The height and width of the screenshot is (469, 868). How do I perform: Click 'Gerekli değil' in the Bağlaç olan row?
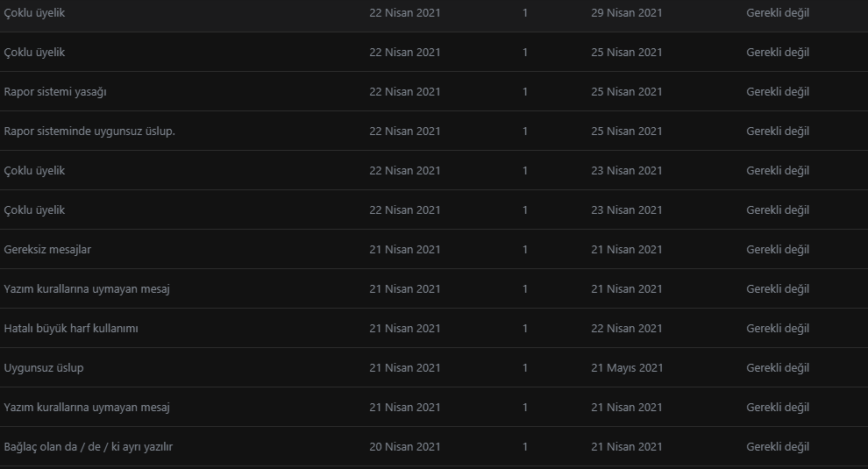point(777,447)
